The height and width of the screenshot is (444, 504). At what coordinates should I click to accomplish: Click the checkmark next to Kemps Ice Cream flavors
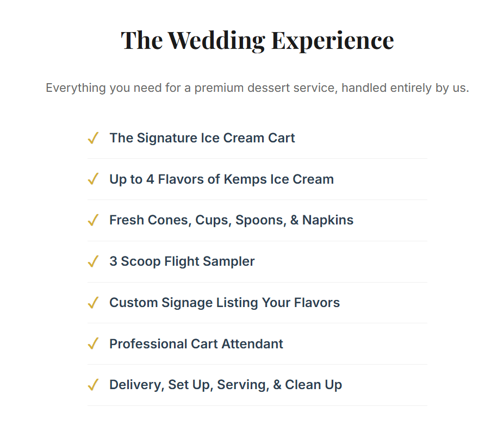(92, 179)
